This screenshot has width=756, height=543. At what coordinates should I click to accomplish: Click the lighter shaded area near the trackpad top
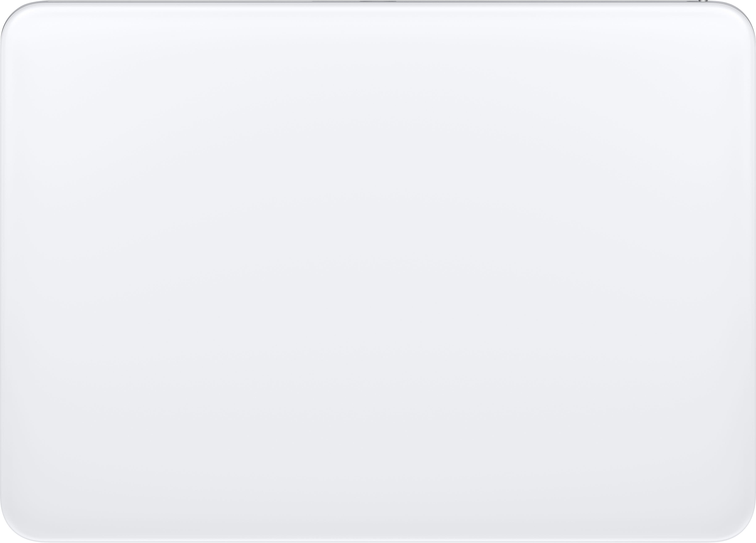point(378,40)
